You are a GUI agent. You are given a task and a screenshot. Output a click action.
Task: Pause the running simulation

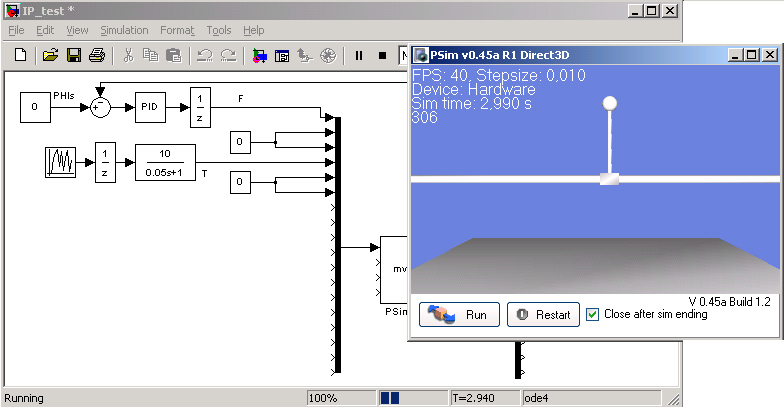[x=359, y=56]
